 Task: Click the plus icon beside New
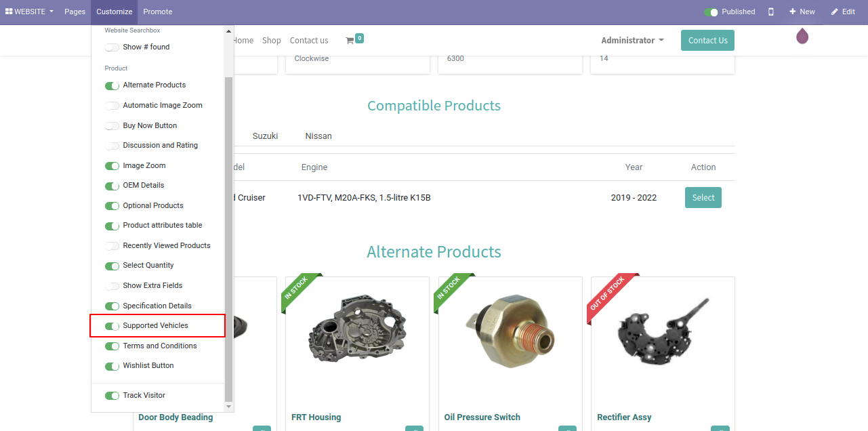792,12
